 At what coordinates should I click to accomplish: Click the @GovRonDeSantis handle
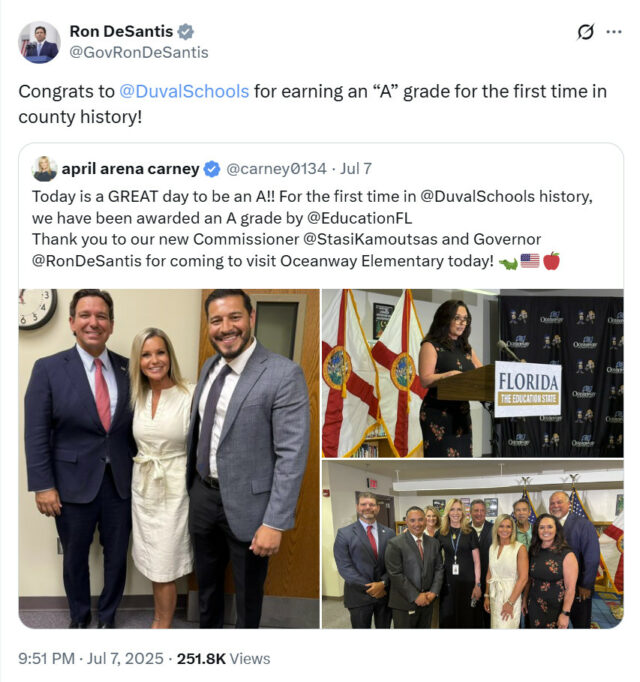click(x=139, y=52)
